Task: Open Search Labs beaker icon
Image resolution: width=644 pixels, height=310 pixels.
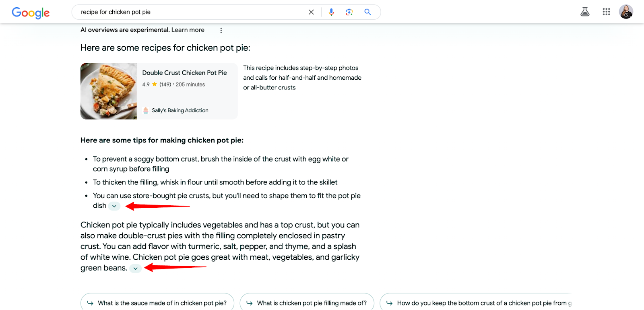Action: (x=585, y=12)
